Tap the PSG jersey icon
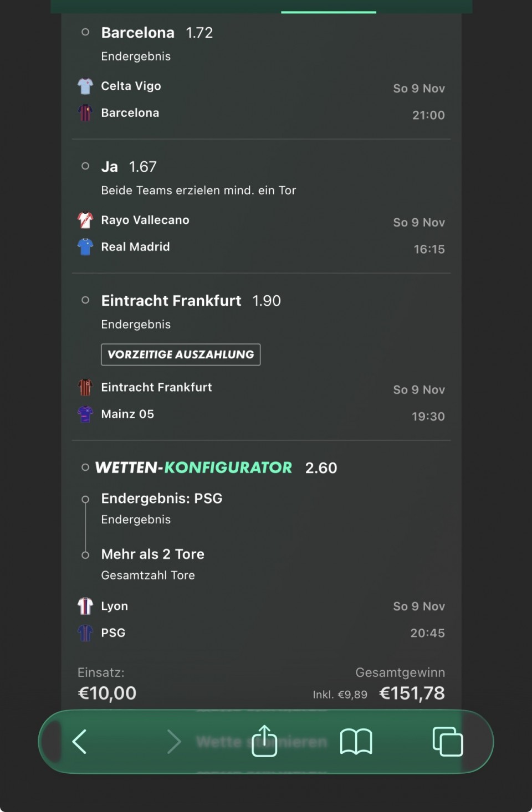The width and height of the screenshot is (532, 812). point(85,633)
